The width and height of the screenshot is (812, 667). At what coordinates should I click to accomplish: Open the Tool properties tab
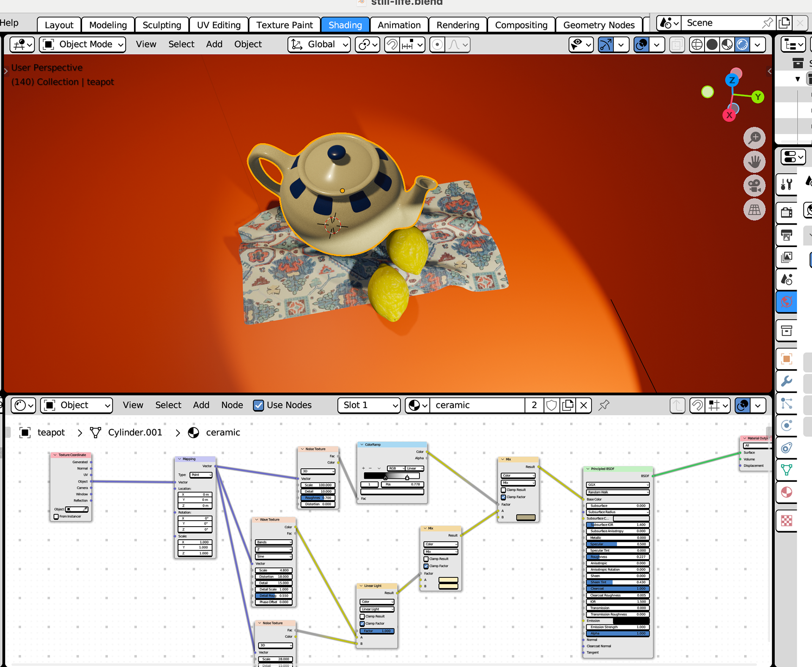pos(787,184)
